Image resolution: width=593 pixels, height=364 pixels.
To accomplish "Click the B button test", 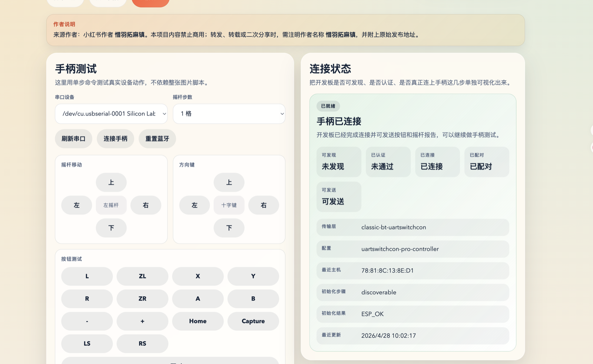I will coord(253,299).
